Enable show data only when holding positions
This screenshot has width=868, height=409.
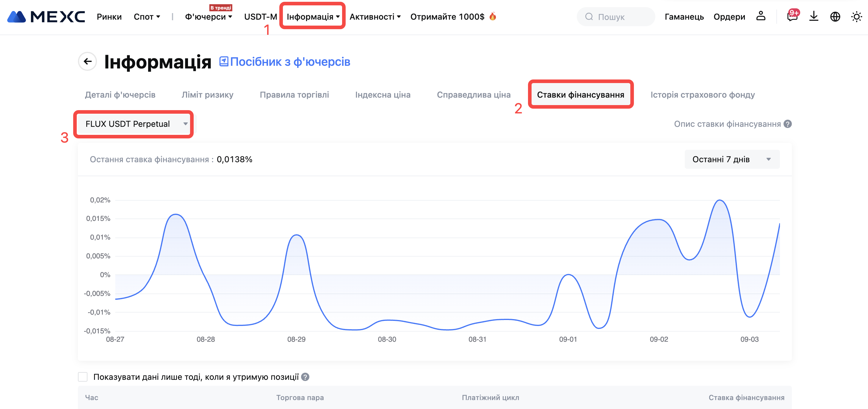83,377
